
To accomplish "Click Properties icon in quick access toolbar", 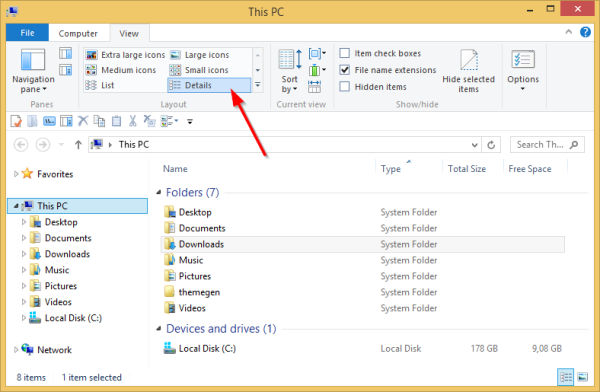I will 16,121.
